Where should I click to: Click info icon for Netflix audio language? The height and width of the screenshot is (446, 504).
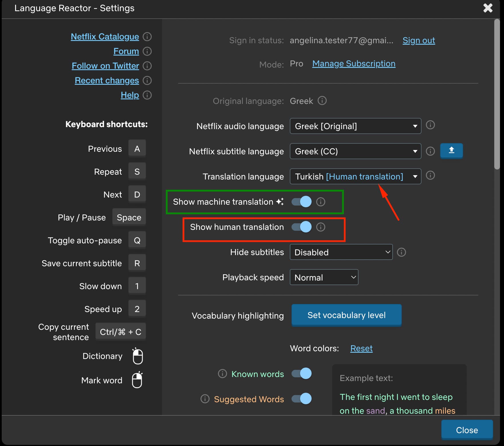tap(430, 125)
